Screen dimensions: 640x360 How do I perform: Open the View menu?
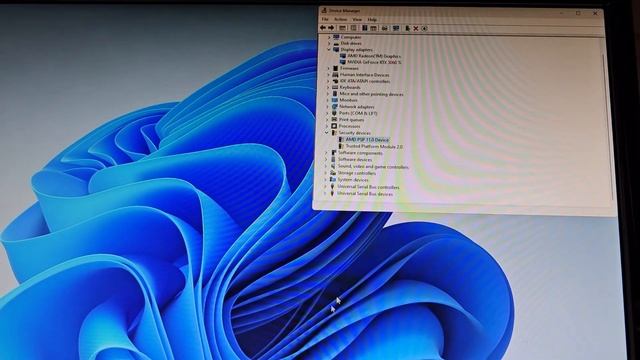tap(357, 19)
